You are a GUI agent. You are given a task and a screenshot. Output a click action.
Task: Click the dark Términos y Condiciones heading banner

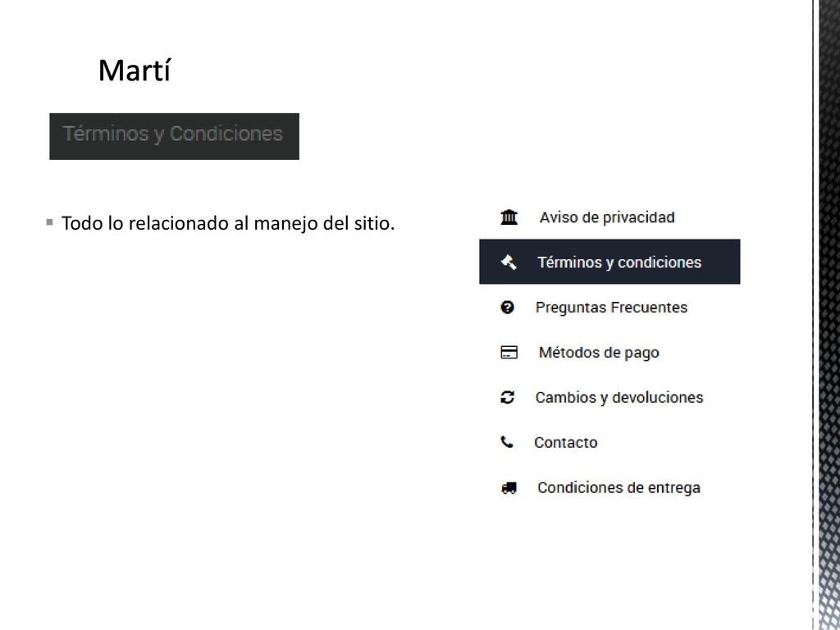tap(174, 136)
